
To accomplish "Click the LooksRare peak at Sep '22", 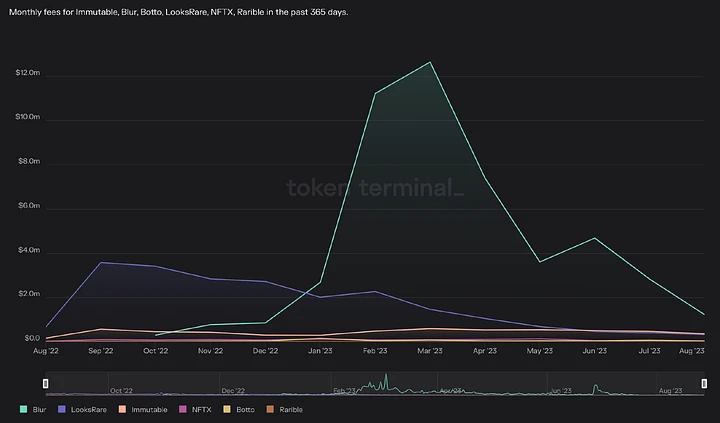I will click(x=101, y=262).
